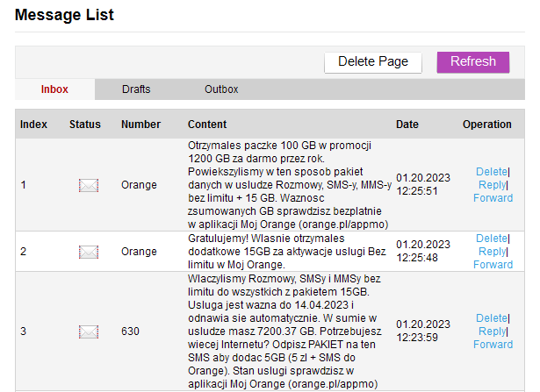Forward message 1 about 100 GB
540x392 pixels.
pyautogui.click(x=493, y=198)
